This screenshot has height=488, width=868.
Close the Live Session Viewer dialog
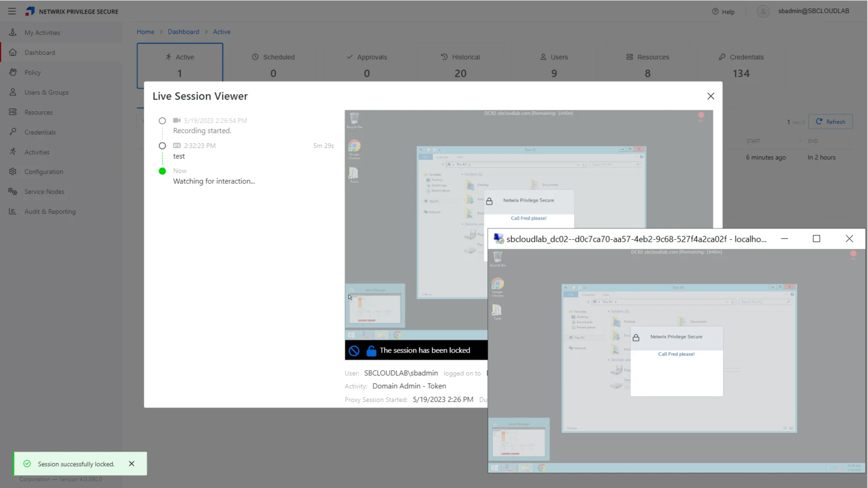coord(710,96)
